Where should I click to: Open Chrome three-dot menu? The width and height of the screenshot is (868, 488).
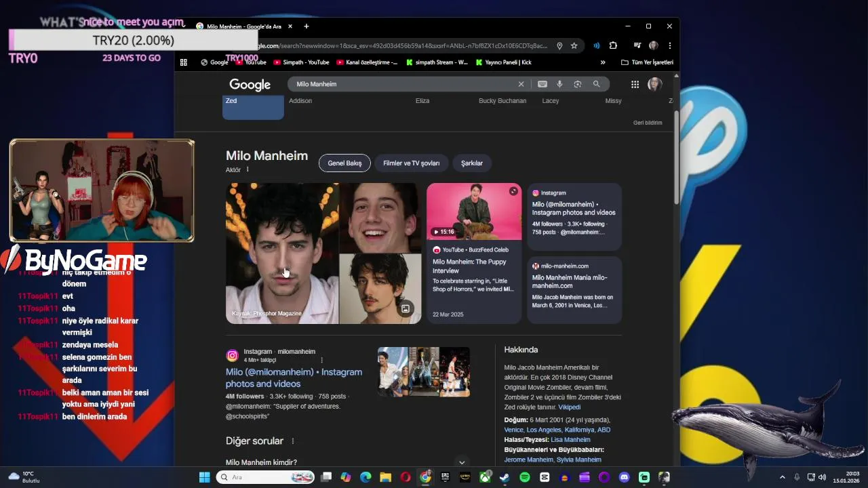tap(669, 45)
